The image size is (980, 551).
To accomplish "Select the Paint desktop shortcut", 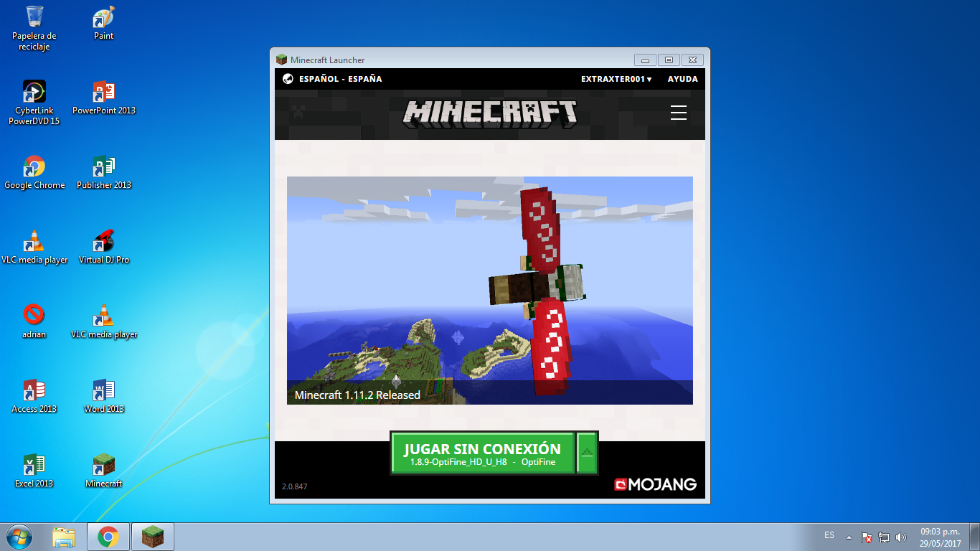I will tap(104, 23).
